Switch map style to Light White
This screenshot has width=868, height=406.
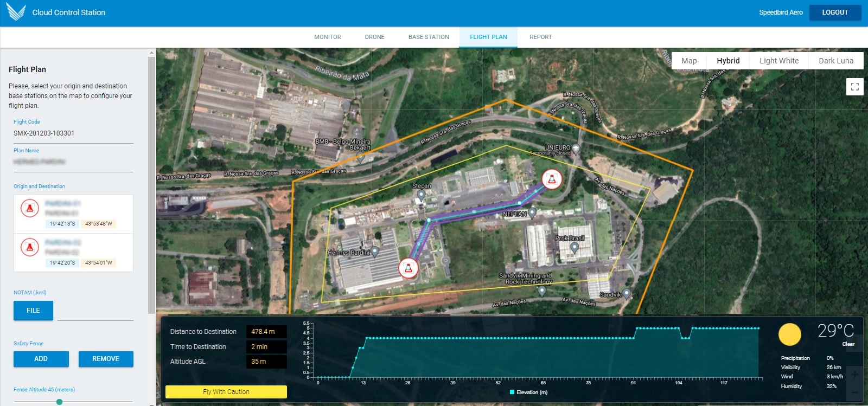pyautogui.click(x=779, y=61)
